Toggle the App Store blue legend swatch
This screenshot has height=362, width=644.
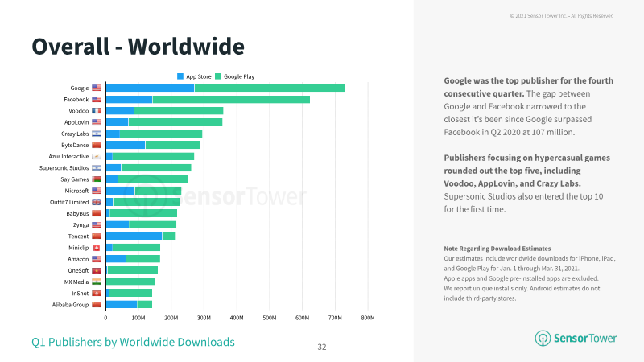pos(180,76)
